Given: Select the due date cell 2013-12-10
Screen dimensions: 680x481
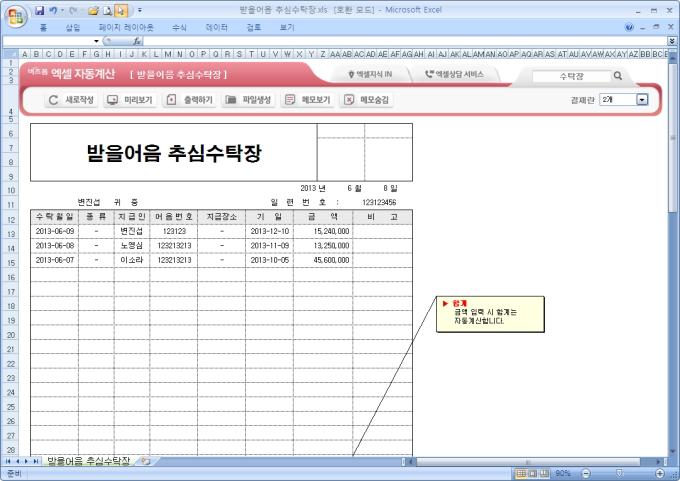Looking at the screenshot, I should (x=269, y=231).
